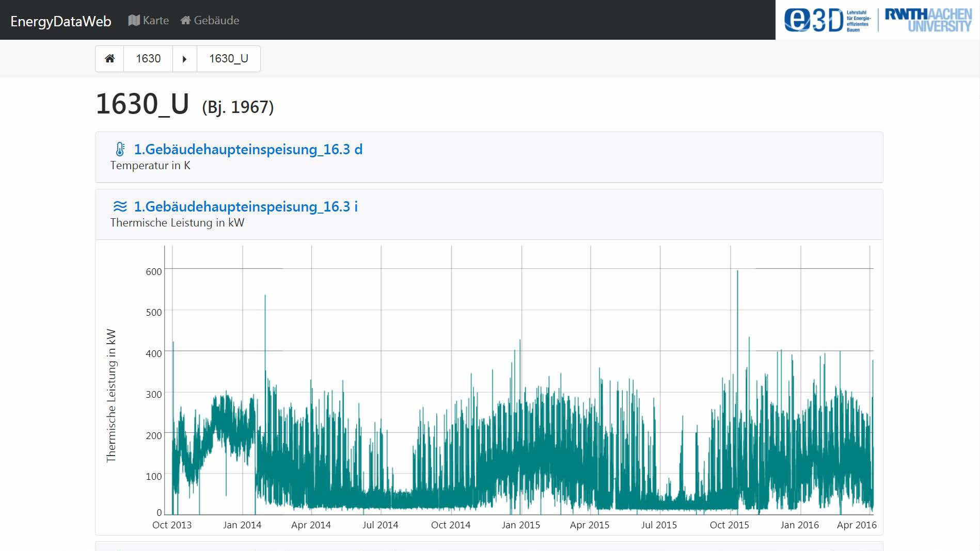Click the 'Oct 2015' x-axis label
Viewport: 980px width, 551px height.
click(x=730, y=525)
